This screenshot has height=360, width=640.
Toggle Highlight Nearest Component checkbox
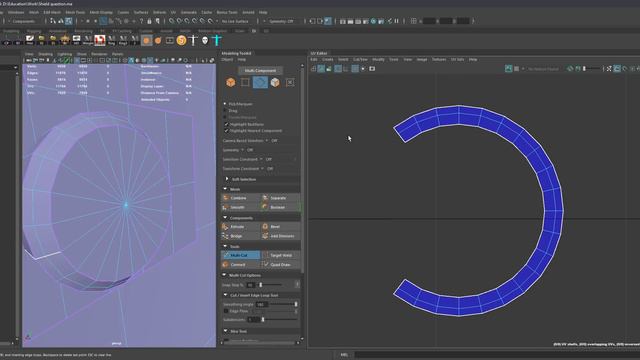tap(227, 131)
